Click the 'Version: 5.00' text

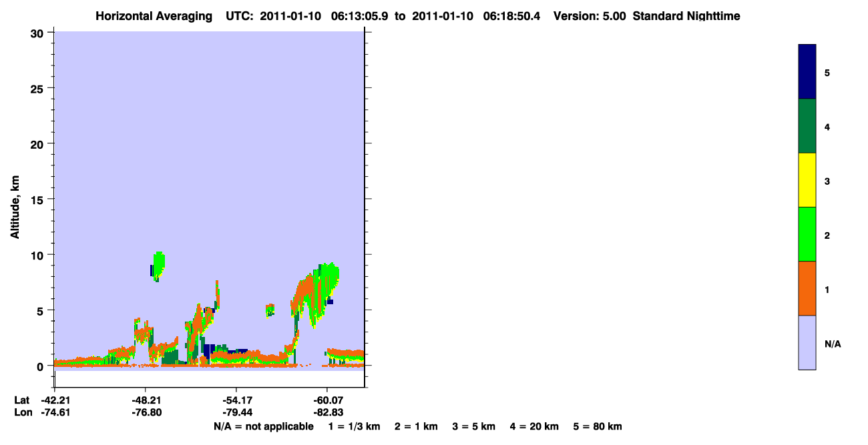click(x=590, y=16)
